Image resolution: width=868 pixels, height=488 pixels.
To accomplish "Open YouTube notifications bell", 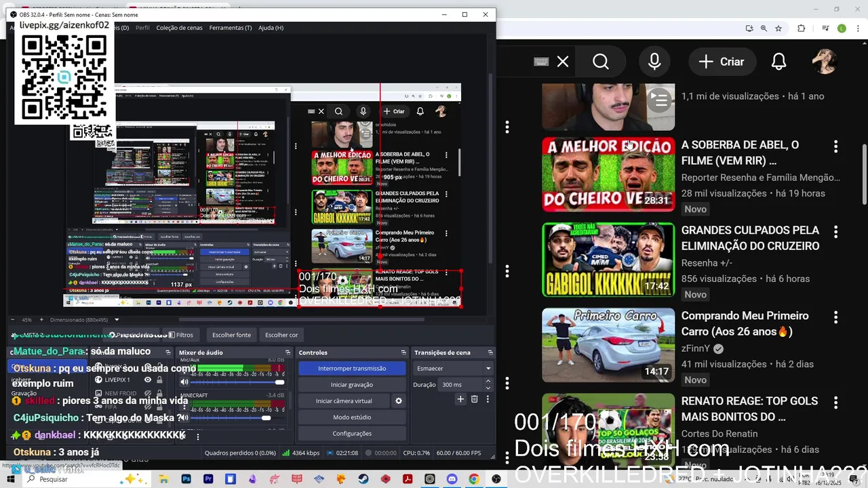I will coord(778,62).
